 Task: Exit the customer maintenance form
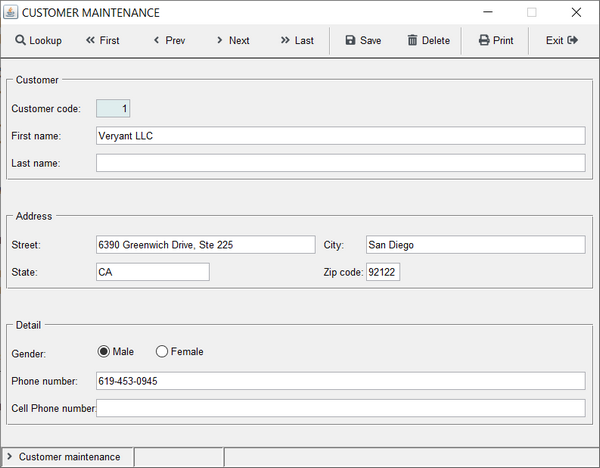(562, 41)
